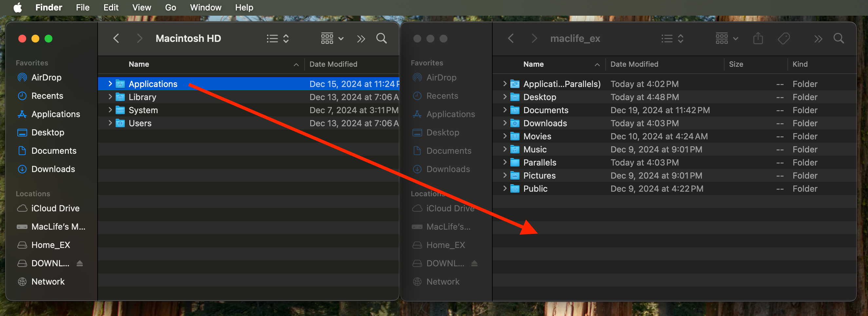Open the Share icon in maclife_ex toolbar
868x316 pixels.
tap(758, 38)
